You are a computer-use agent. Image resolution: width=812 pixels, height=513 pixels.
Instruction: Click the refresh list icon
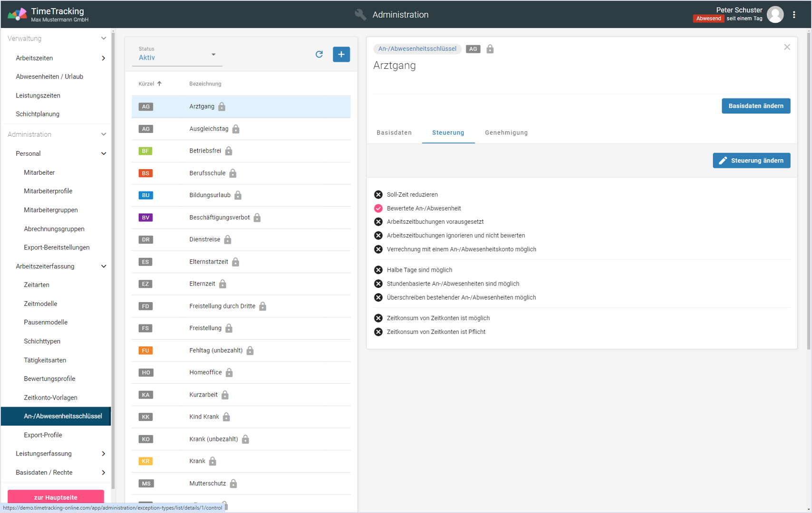pos(319,54)
